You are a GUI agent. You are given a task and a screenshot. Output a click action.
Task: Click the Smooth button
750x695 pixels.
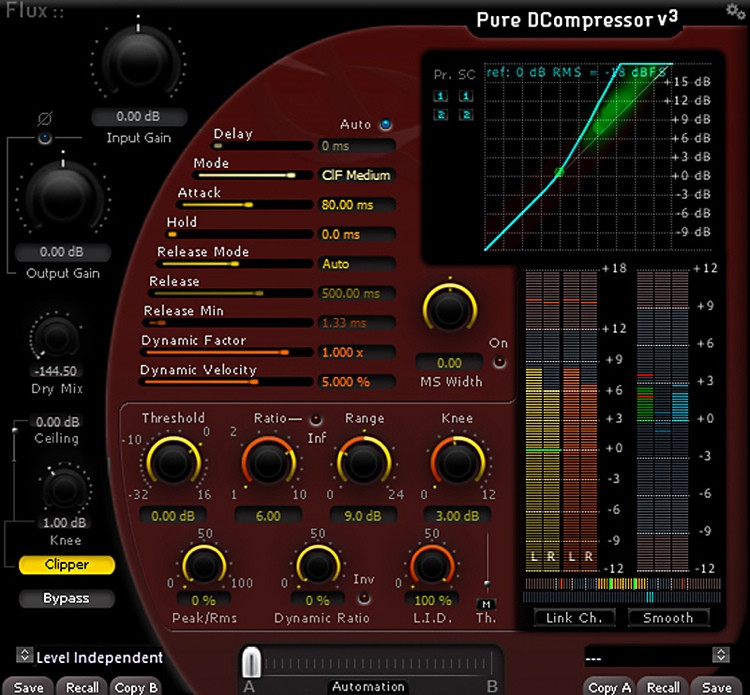point(668,618)
